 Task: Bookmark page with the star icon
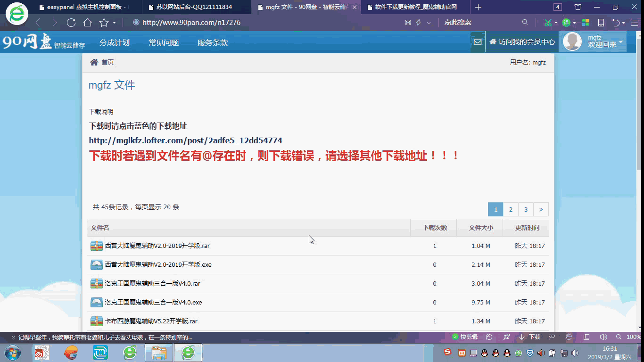[104, 23]
